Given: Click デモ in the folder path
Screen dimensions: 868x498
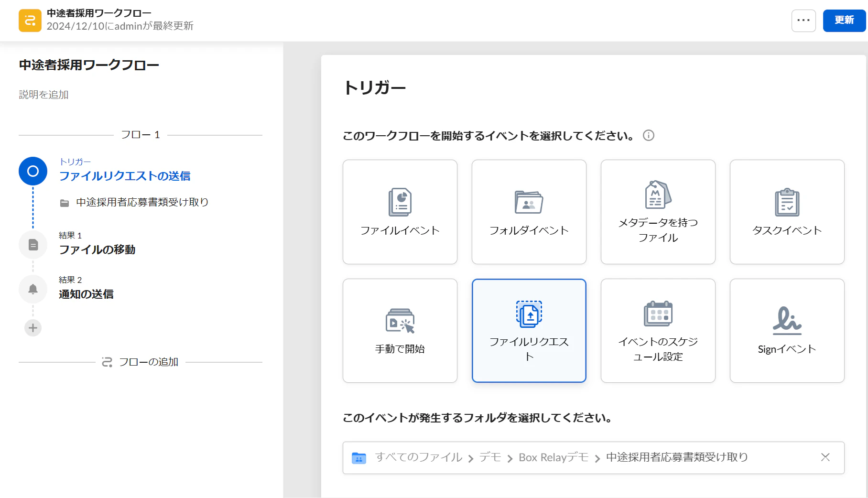Looking at the screenshot, I should (490, 457).
